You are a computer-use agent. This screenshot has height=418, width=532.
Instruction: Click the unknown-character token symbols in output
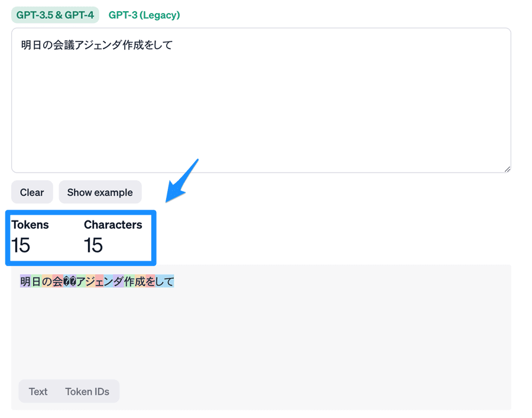pos(70,281)
